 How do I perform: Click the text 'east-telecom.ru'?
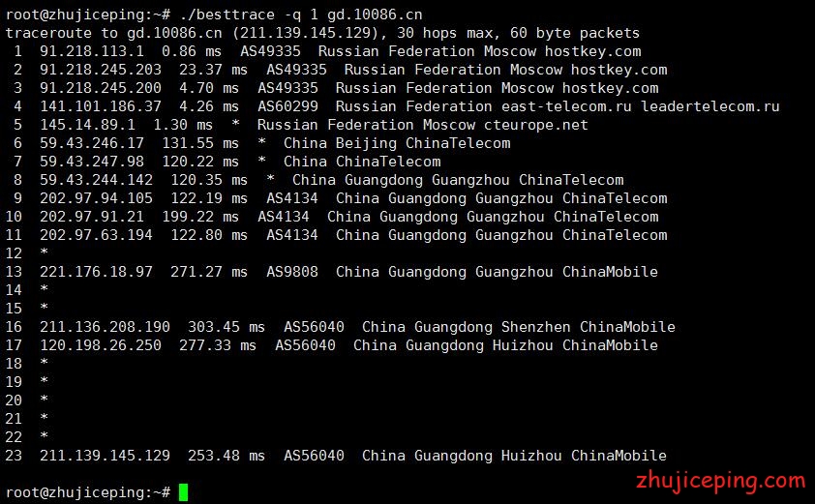tap(566, 106)
